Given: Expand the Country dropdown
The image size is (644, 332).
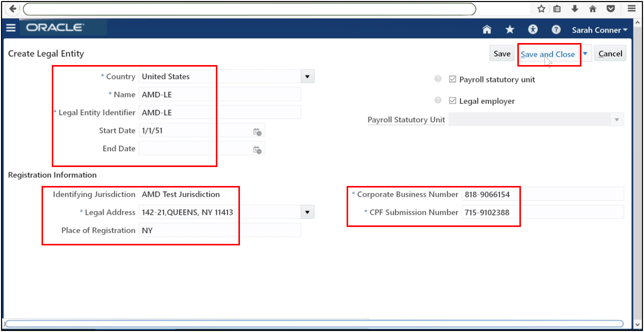Looking at the screenshot, I should (x=307, y=76).
